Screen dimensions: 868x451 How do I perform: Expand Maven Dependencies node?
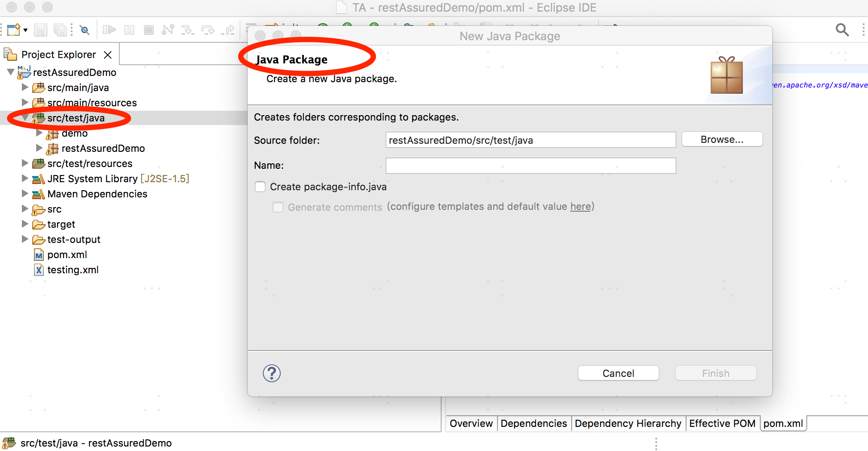point(25,193)
